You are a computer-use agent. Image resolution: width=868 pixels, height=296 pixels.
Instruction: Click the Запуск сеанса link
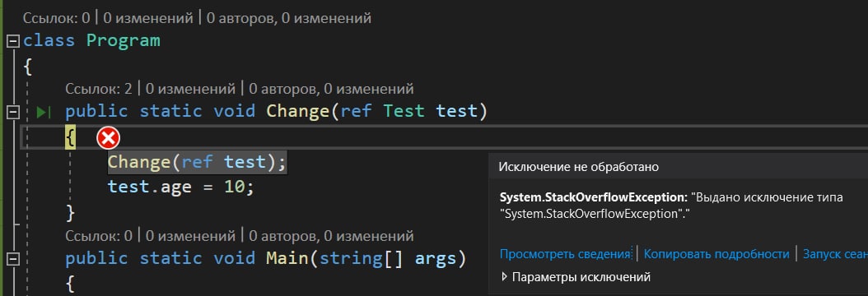tap(835, 254)
